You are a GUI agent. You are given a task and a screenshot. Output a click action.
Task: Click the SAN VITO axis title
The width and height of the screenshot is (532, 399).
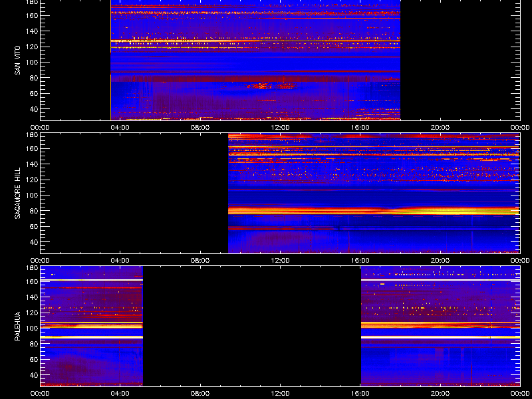17,61
